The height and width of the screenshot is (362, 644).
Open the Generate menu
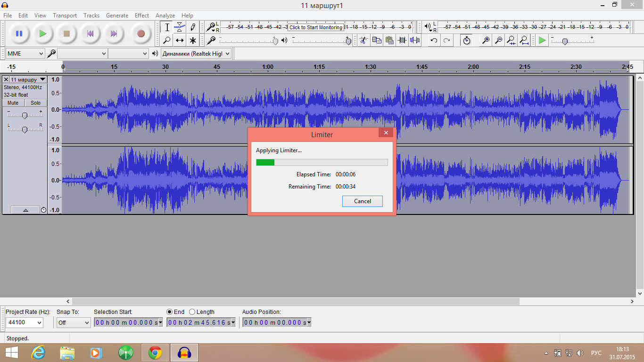pyautogui.click(x=117, y=16)
